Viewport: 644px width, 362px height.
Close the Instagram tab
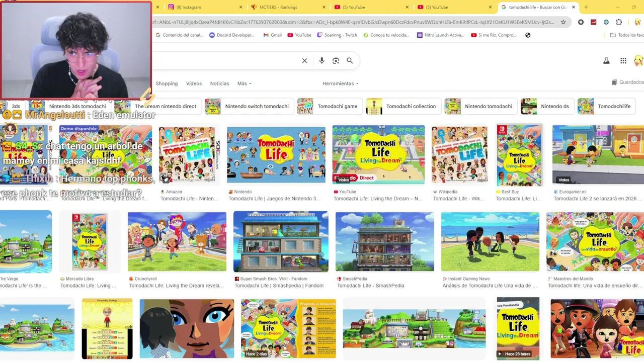coord(240,7)
